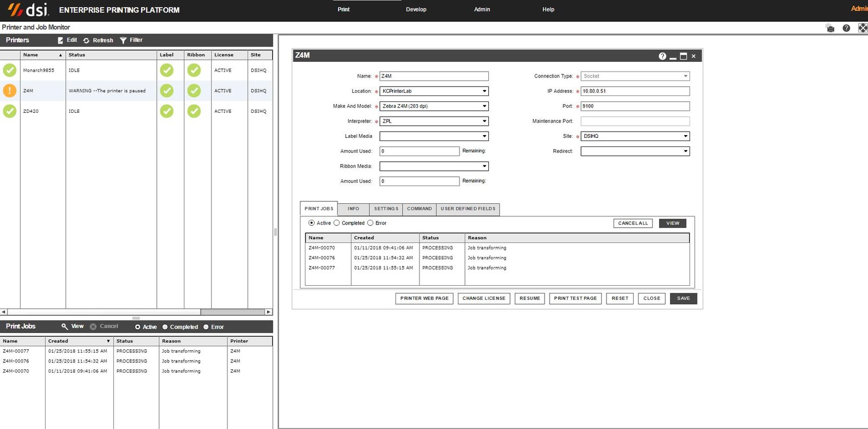Click the Refresh arrows icon in the Printers toolbar

click(86, 40)
